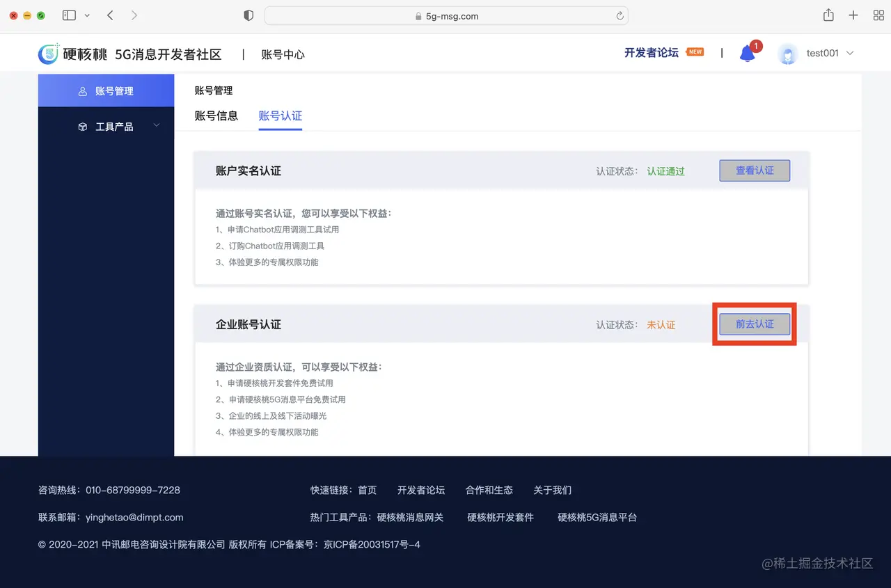Expand the test001 account dropdown arrow
This screenshot has height=588, width=891.
point(849,54)
